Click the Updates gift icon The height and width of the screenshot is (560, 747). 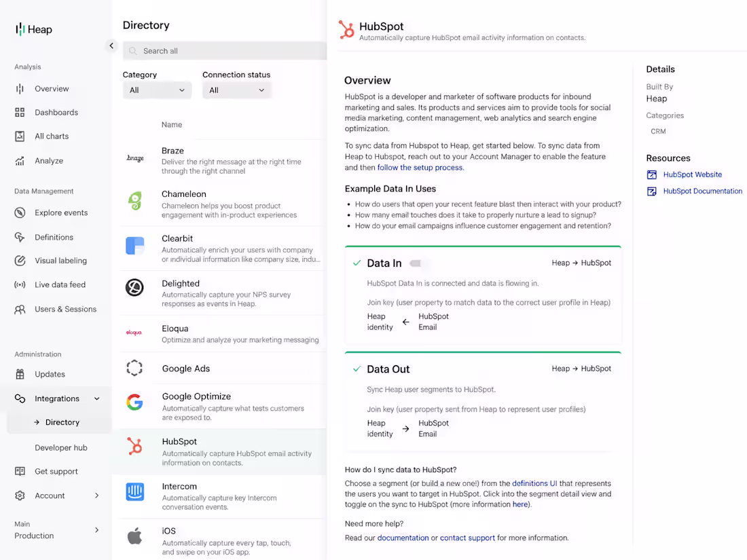[x=20, y=374]
